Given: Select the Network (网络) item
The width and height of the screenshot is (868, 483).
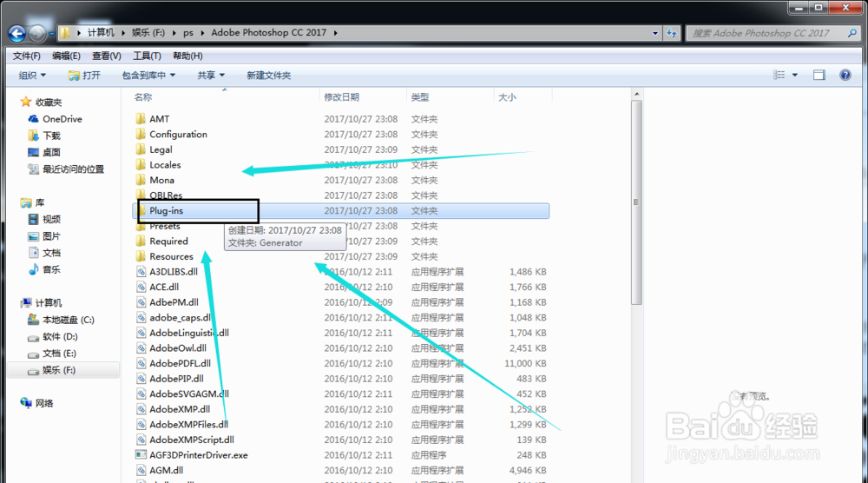Looking at the screenshot, I should (x=36, y=403).
